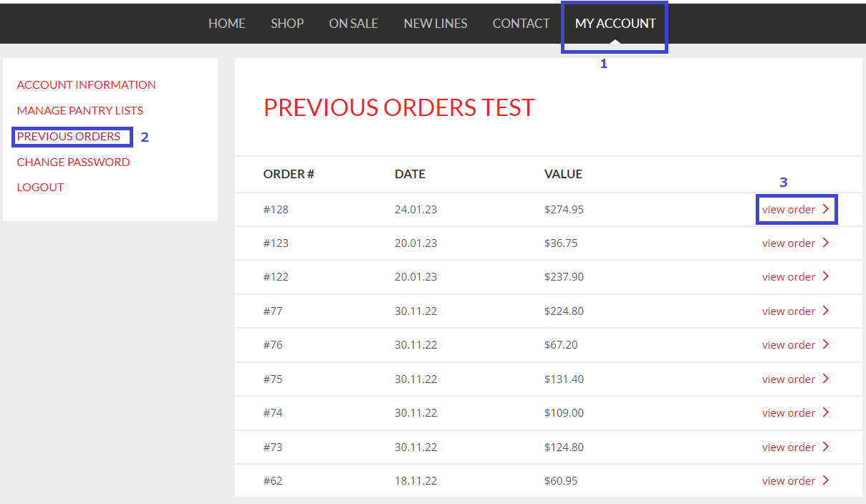
Task: Click the chevron arrow for order #77
Action: [x=826, y=311]
